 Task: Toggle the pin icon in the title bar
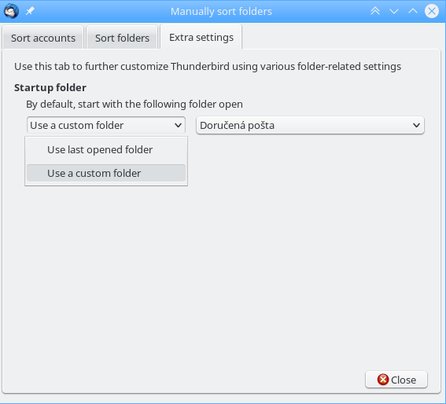click(30, 11)
